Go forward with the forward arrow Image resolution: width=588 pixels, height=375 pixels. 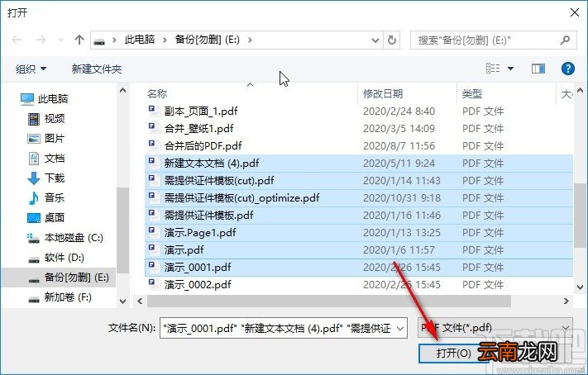[x=41, y=40]
